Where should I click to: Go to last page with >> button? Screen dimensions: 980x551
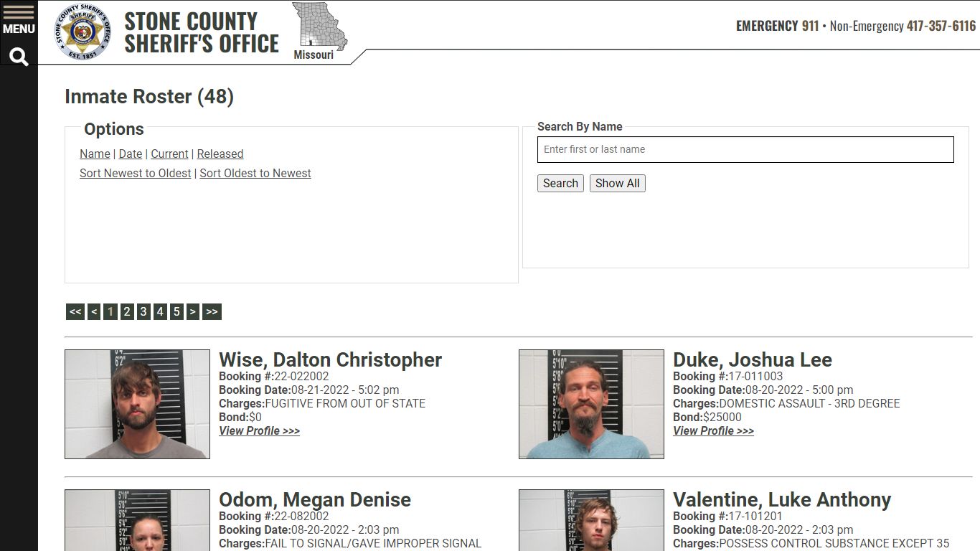point(212,311)
